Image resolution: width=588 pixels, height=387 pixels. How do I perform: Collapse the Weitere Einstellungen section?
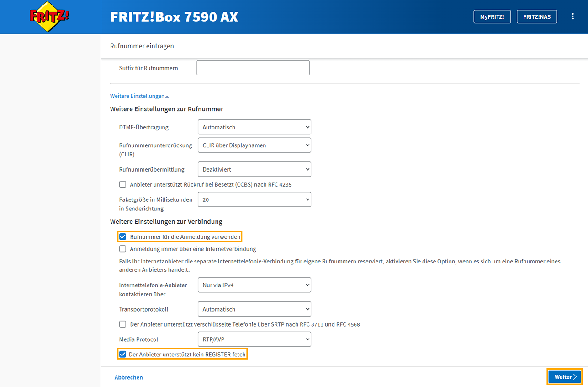[x=139, y=96]
